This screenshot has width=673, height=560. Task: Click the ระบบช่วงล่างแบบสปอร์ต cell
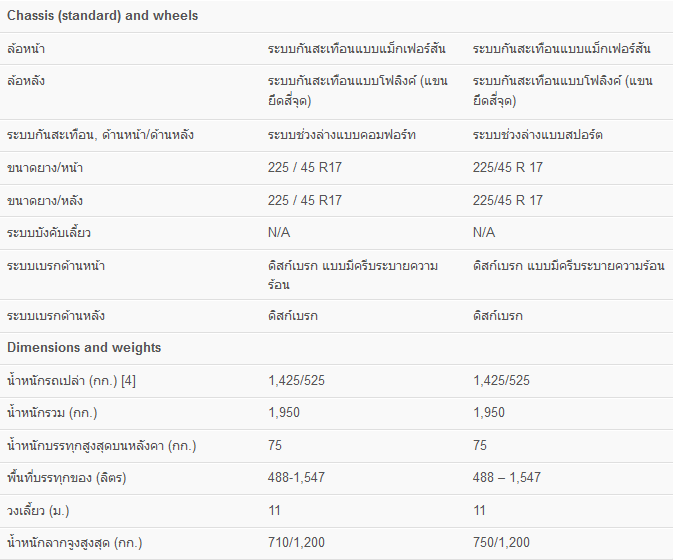pyautogui.click(x=539, y=135)
